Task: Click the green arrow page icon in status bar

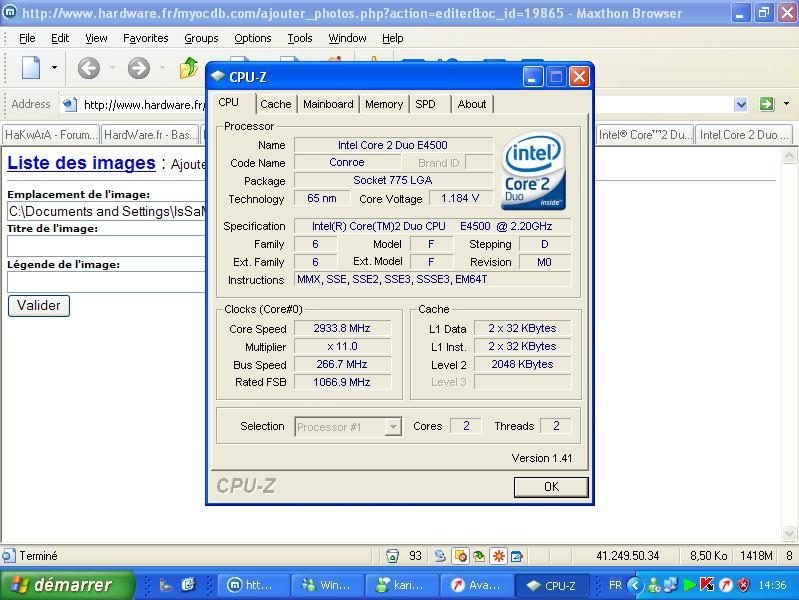Action: click(479, 556)
